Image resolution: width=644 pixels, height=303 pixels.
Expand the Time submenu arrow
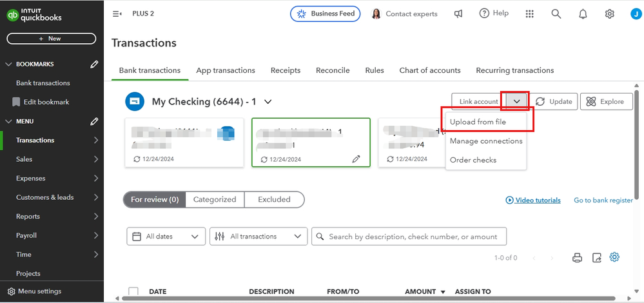coord(95,255)
